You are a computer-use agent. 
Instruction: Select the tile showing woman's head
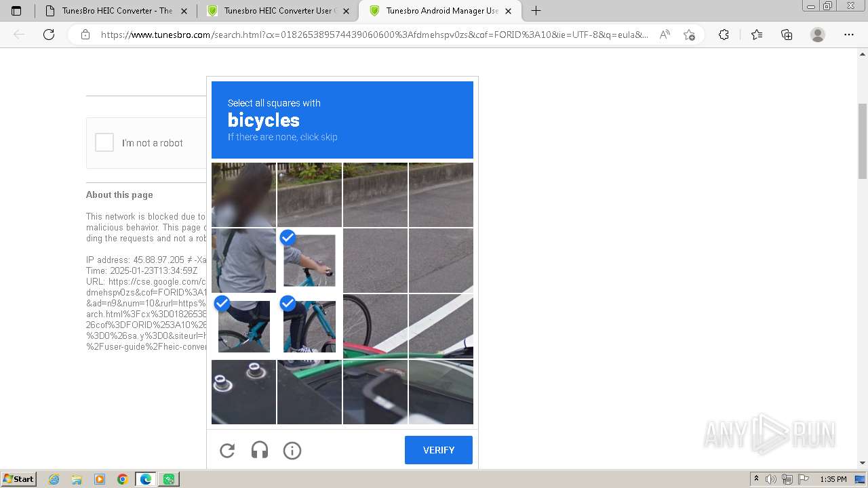[x=243, y=195]
